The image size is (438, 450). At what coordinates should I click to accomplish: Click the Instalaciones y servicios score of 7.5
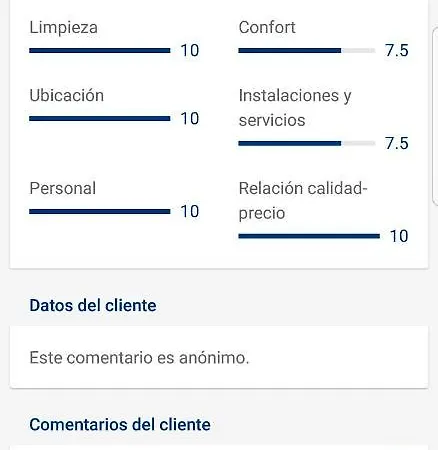click(397, 144)
